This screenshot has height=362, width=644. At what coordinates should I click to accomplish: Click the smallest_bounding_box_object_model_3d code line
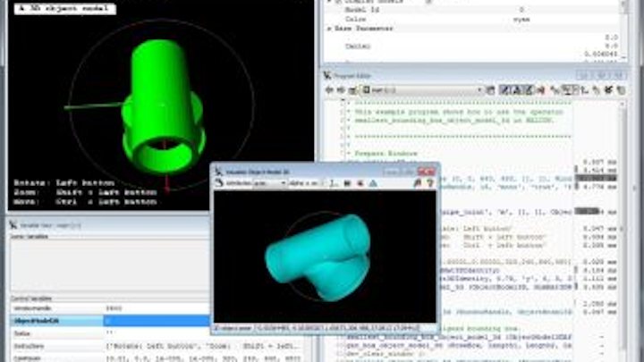pos(459,337)
